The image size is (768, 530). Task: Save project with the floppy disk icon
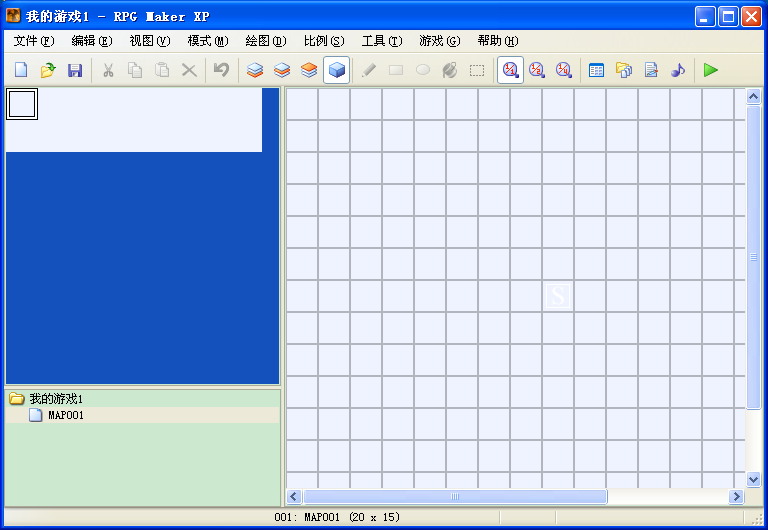point(74,70)
